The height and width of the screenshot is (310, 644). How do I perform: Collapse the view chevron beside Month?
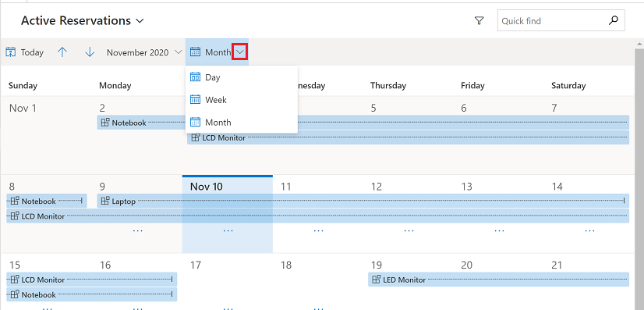point(240,52)
